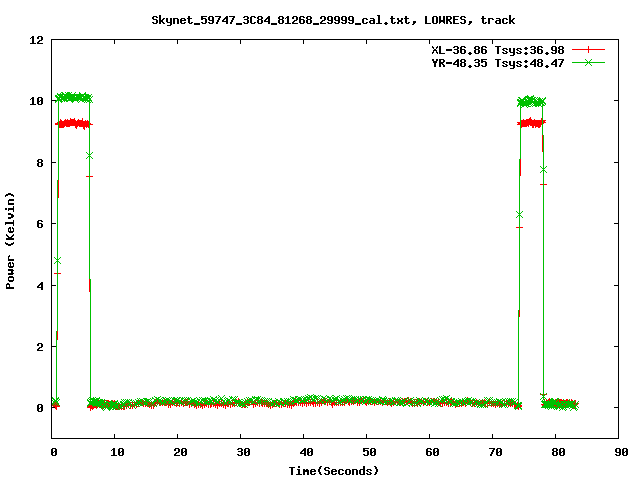Click the first green calibration pulse plateau near 10 K
The image size is (640, 480).
coord(74,98)
